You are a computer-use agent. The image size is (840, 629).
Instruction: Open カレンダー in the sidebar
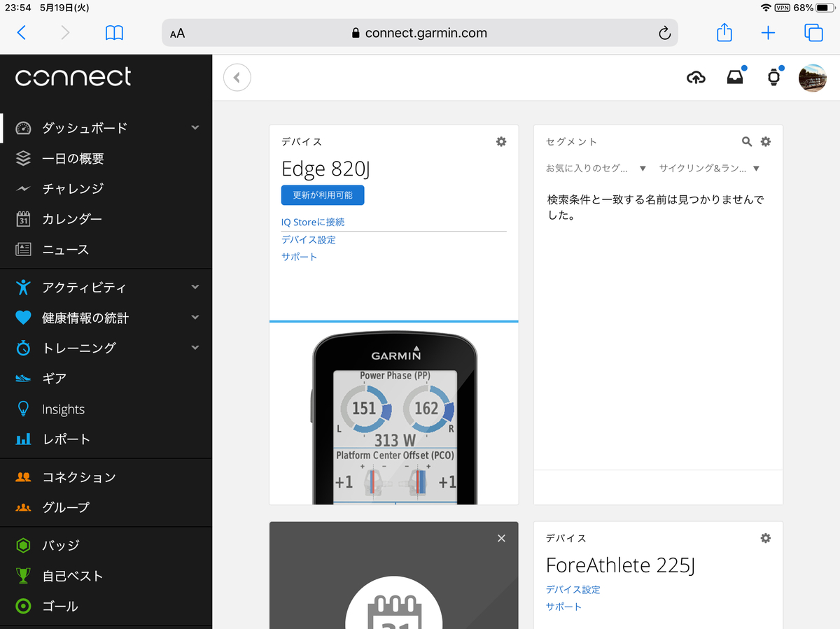(x=72, y=219)
